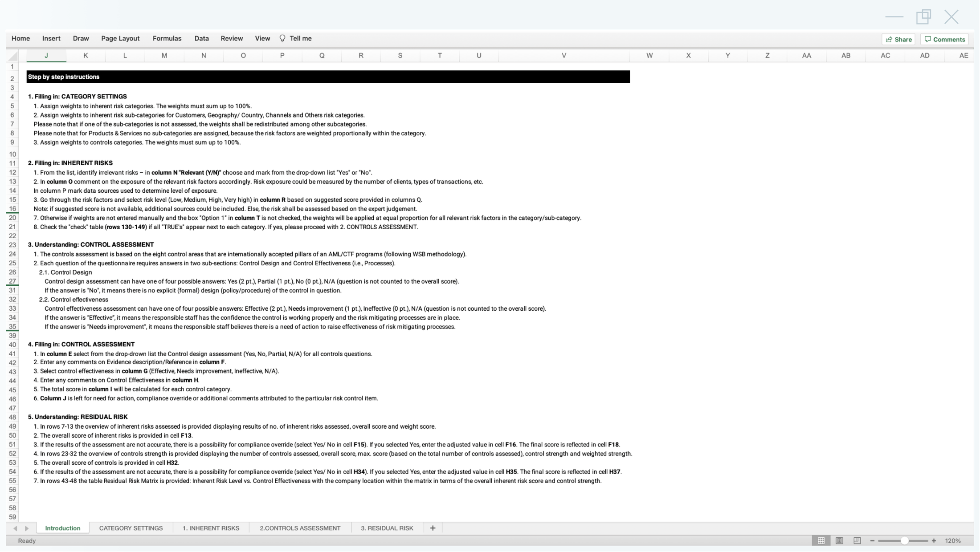Open Page Layout ribbon tab

(120, 38)
